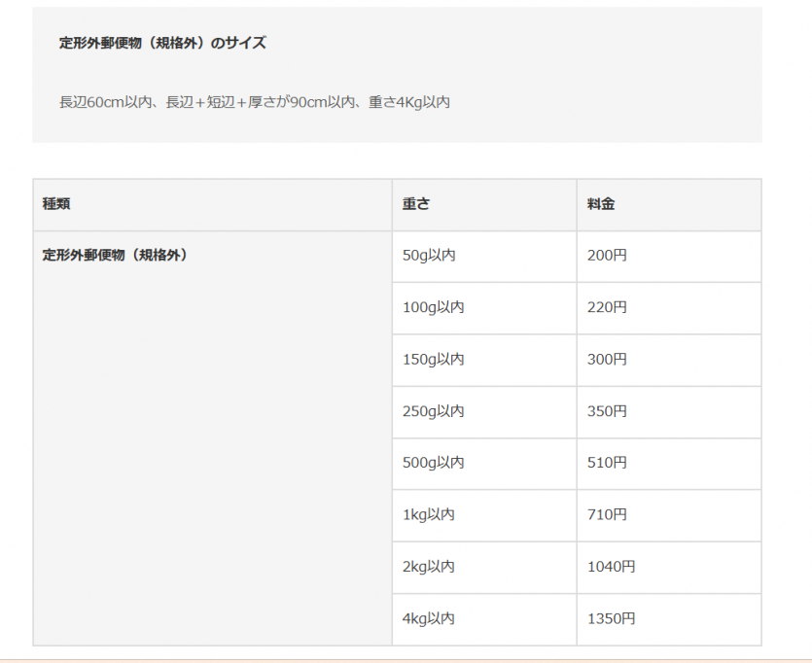Click the 1kg以内 weight cell
The image size is (812, 663).
(x=428, y=514)
